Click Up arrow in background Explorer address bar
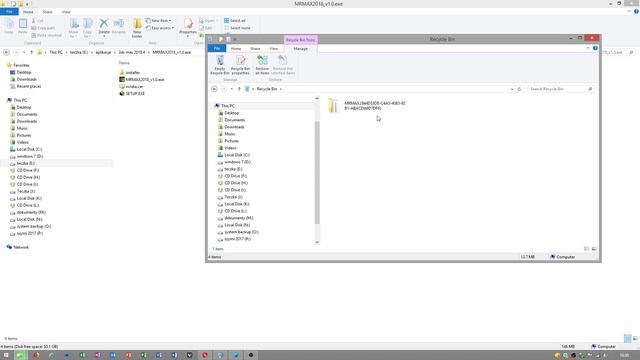The height and width of the screenshot is (360, 640). point(31,52)
